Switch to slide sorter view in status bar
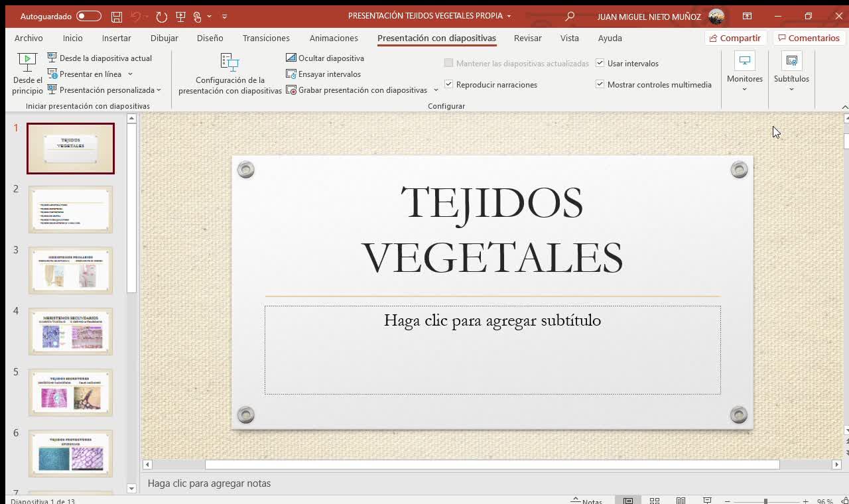 click(655, 501)
